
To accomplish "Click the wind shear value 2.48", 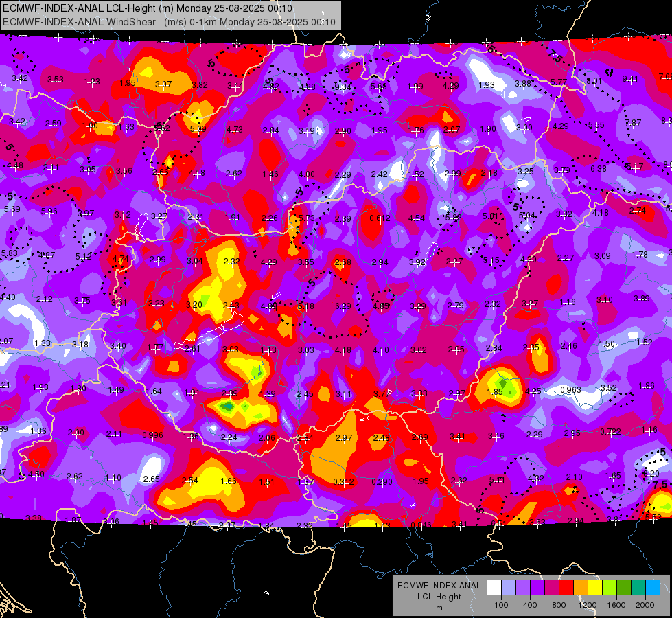I will click(x=381, y=437).
